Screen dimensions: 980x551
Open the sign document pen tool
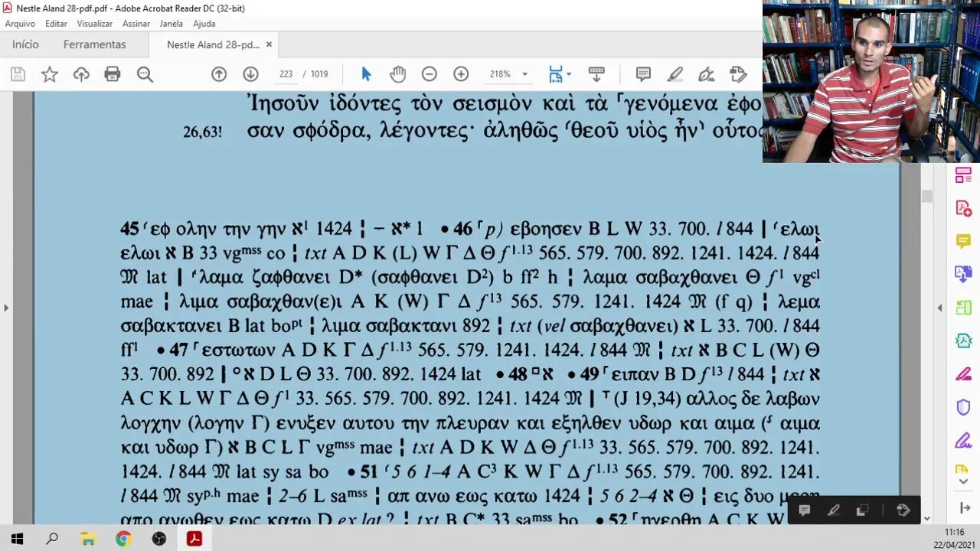[706, 74]
